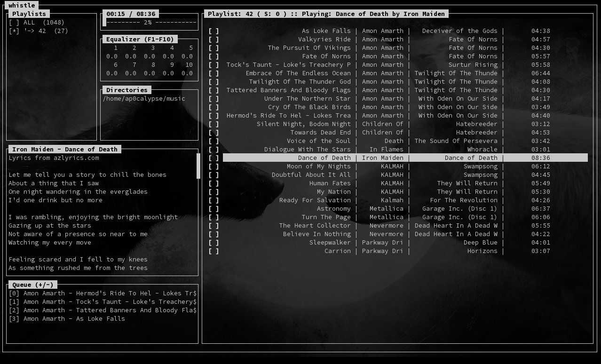Click the "For The Revolution" album cell
This screenshot has width=601, height=364.
tap(464, 200)
